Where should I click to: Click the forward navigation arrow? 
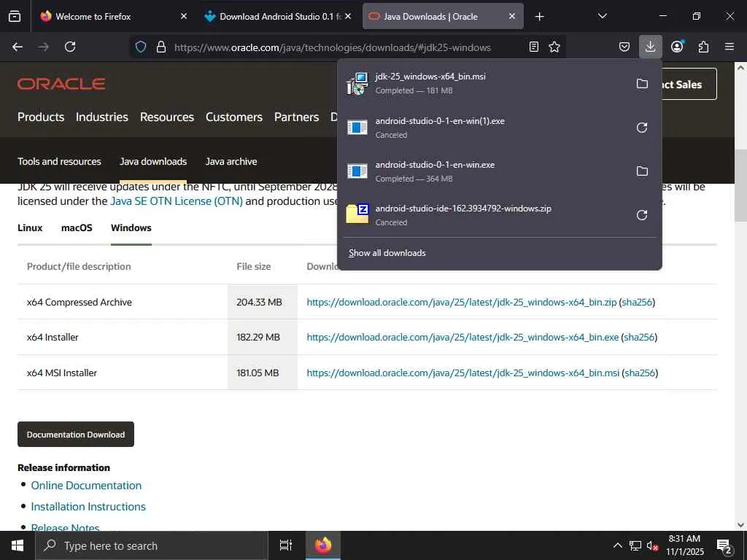pyautogui.click(x=43, y=47)
